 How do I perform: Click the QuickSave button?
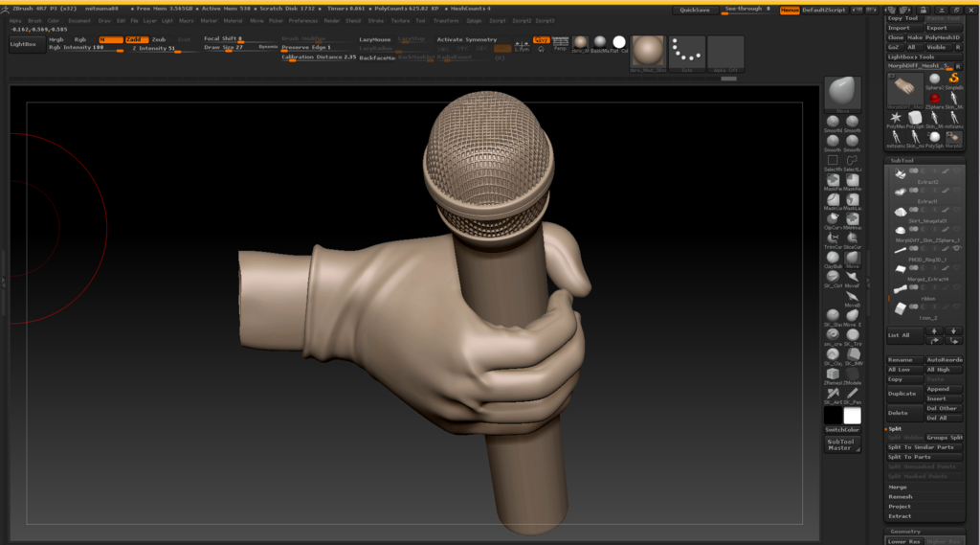click(695, 10)
